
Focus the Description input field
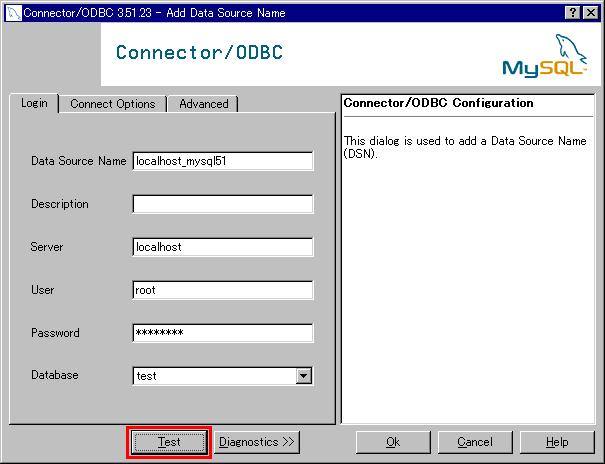coord(223,204)
